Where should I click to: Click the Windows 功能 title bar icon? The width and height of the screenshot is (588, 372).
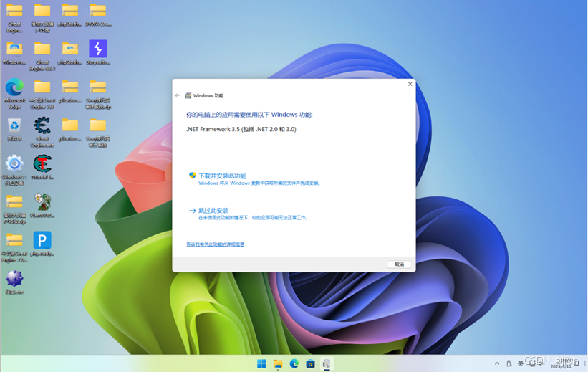tap(188, 96)
